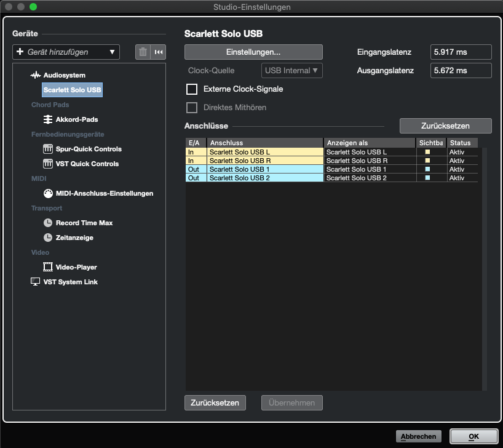Image resolution: width=503 pixels, height=448 pixels.
Task: Open Zeitanzeige settings
Action: 74,238
